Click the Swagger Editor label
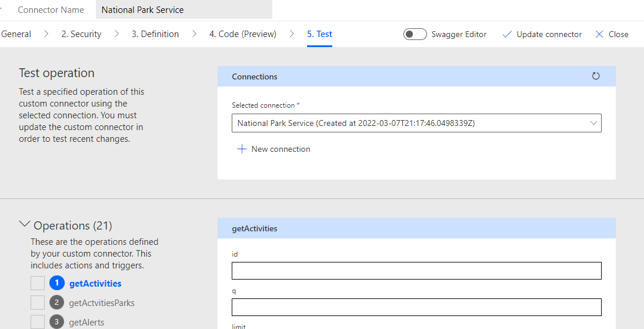This screenshot has height=329, width=644. click(459, 35)
